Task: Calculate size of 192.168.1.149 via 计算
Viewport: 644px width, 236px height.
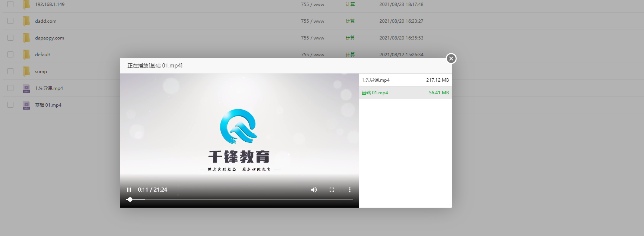Action: tap(350, 4)
